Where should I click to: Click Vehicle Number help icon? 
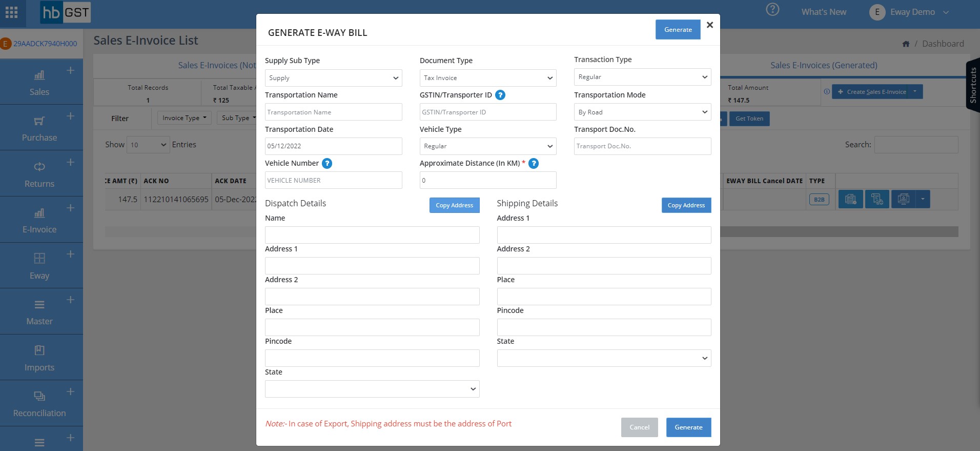(x=327, y=164)
